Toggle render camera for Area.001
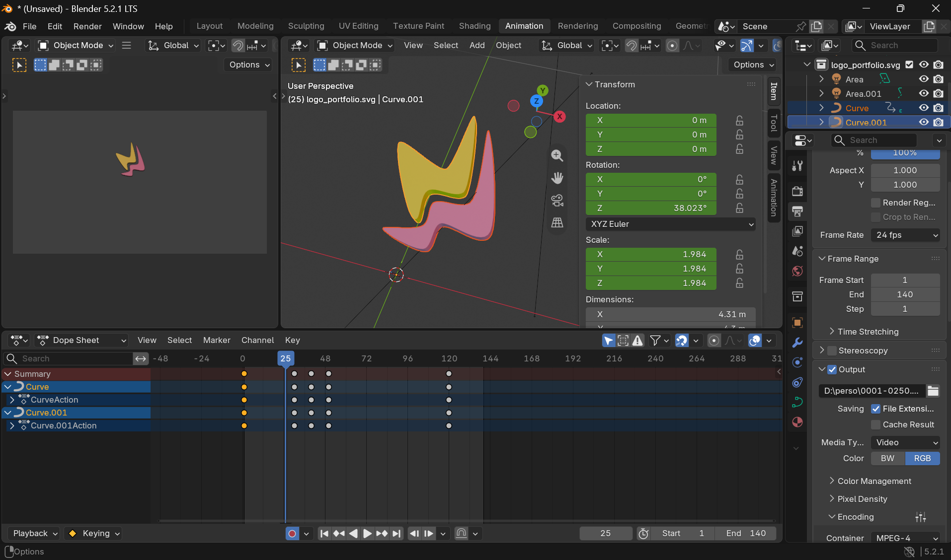The image size is (951, 560). pyautogui.click(x=939, y=93)
